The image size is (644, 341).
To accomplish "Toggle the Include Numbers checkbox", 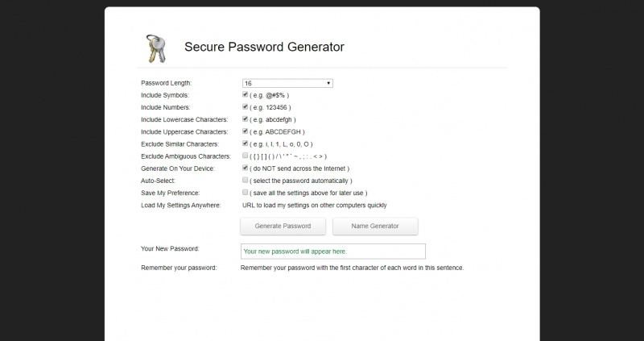I will click(245, 106).
